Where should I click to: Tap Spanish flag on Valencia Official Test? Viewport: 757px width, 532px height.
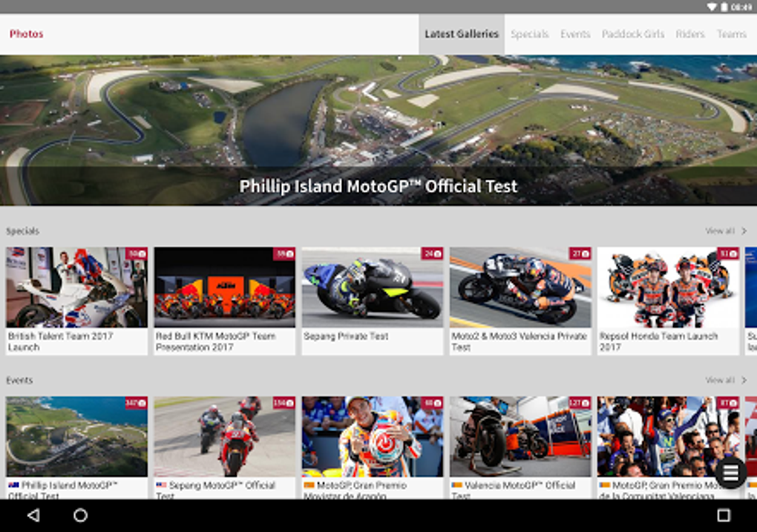(x=456, y=485)
